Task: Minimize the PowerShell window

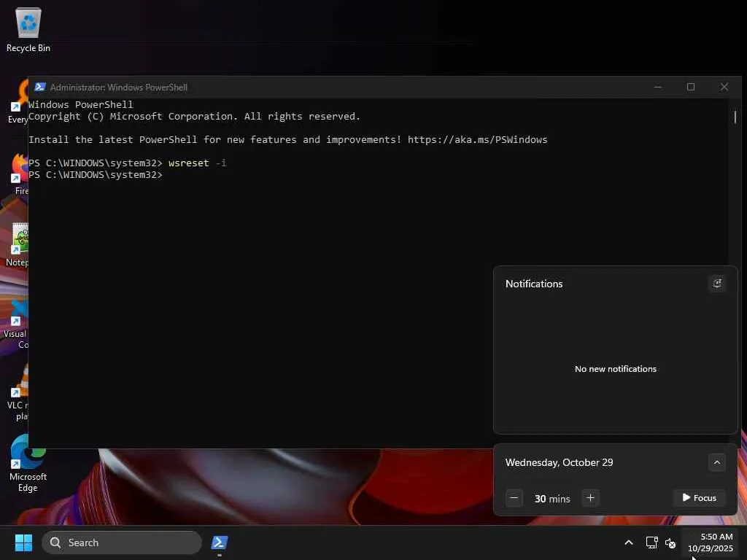Action: 658,87
